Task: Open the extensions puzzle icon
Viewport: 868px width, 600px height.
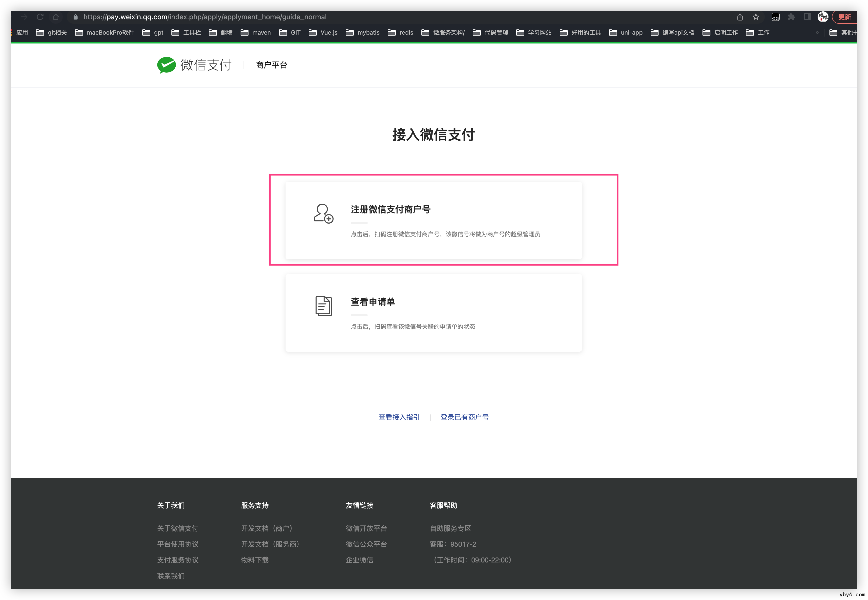Action: [791, 17]
